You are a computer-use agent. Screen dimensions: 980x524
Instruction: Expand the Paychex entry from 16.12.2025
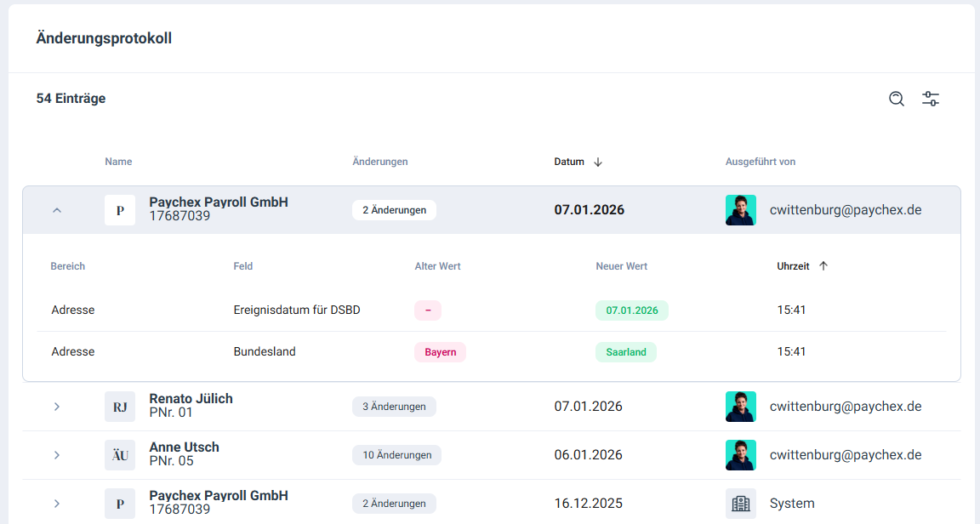[x=57, y=504]
